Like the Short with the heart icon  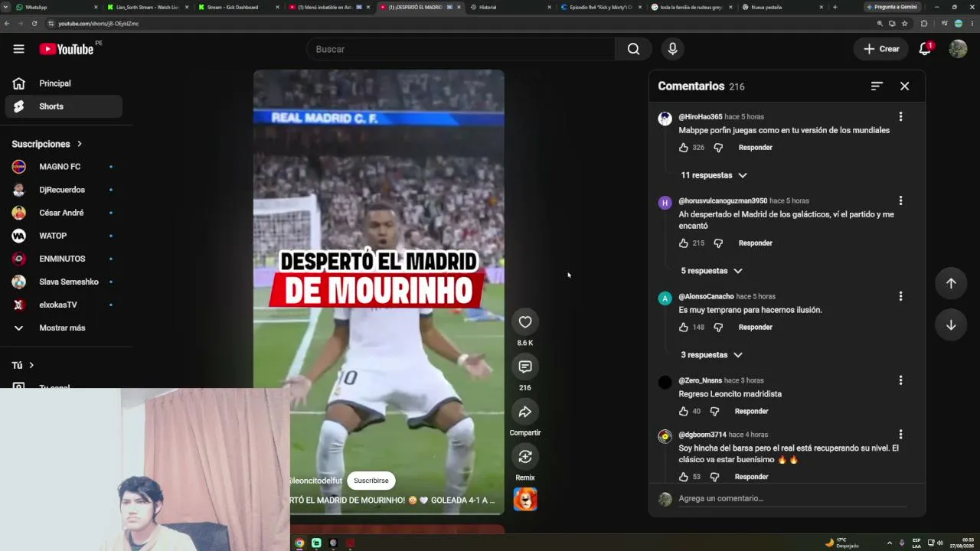(525, 322)
